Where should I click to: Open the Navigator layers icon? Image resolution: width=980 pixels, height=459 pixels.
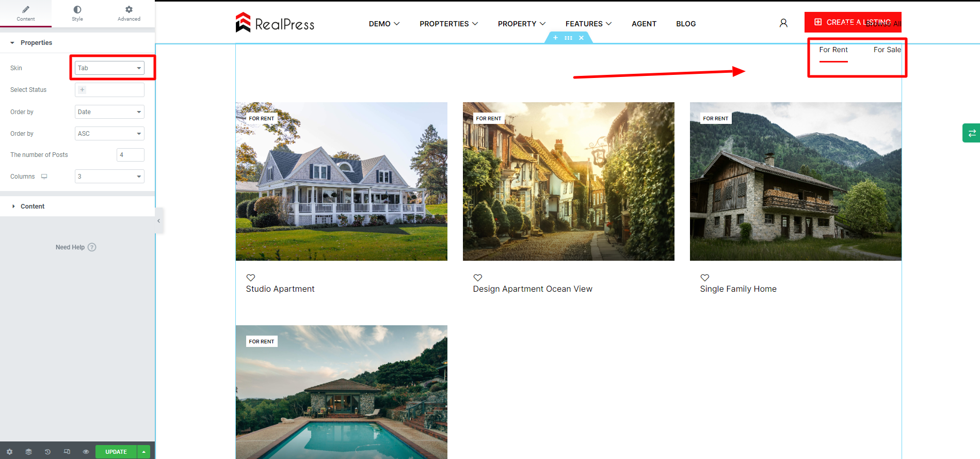tap(28, 452)
